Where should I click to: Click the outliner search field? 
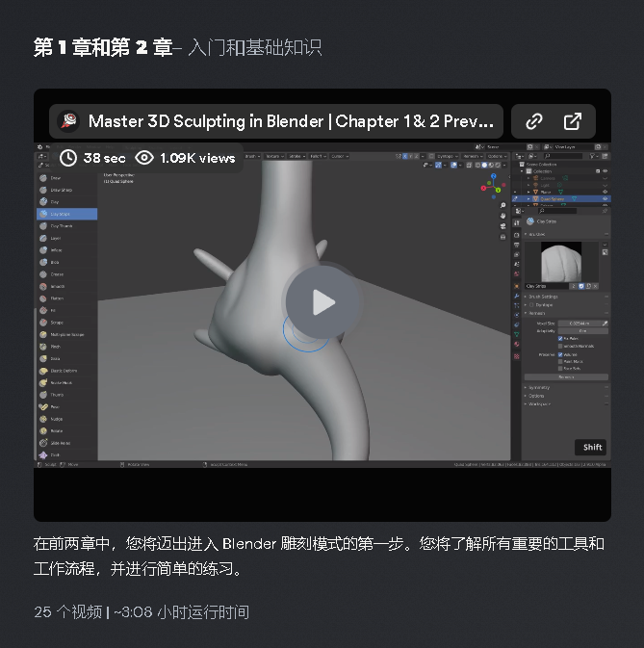tap(563, 156)
